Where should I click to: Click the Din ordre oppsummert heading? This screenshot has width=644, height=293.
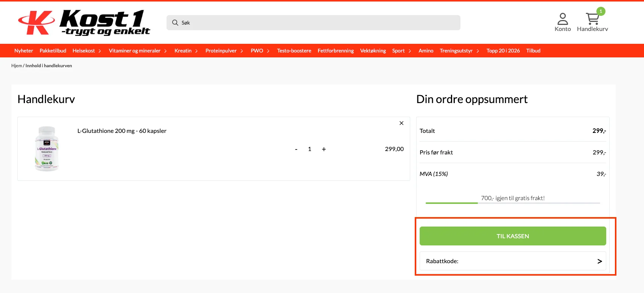472,99
